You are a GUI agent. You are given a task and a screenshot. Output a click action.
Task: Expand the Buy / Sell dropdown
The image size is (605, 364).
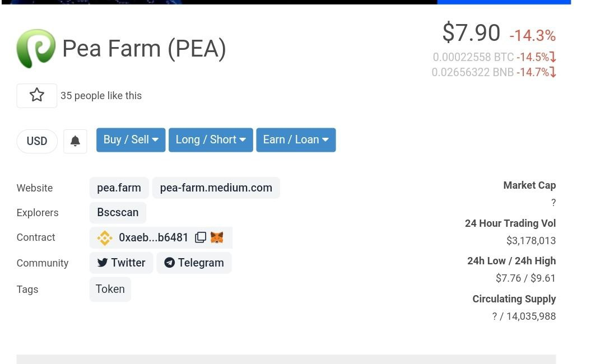coord(131,140)
